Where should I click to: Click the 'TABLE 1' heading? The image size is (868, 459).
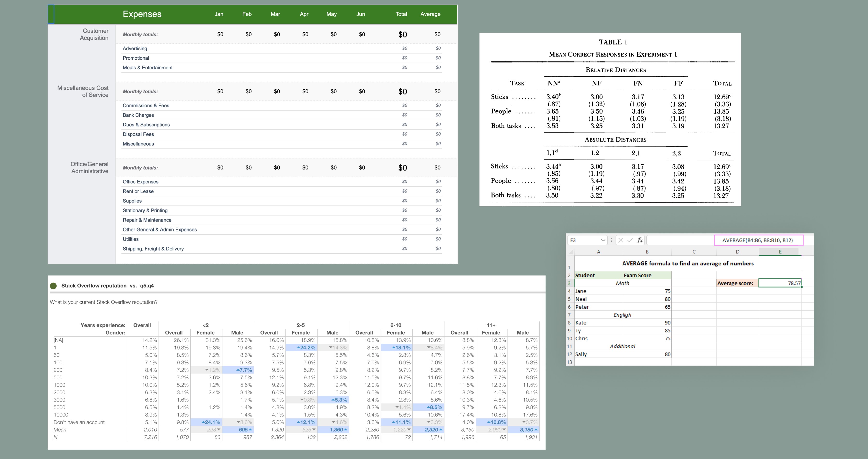point(613,42)
